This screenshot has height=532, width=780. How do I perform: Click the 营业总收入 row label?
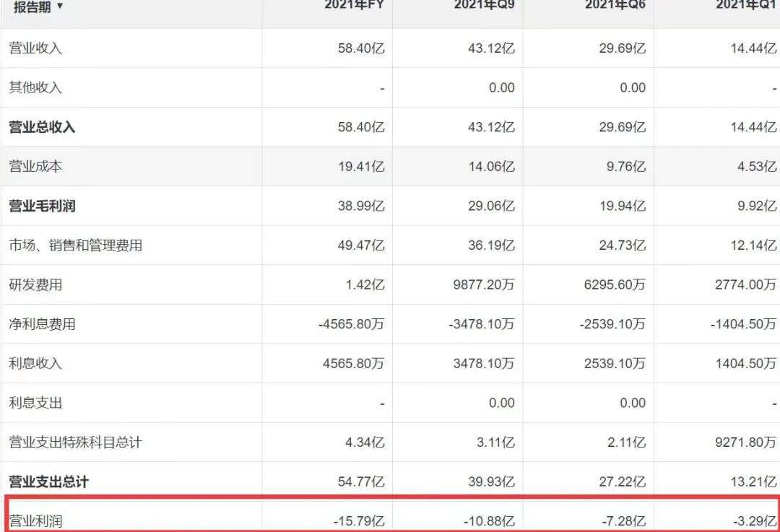pyautogui.click(x=42, y=127)
